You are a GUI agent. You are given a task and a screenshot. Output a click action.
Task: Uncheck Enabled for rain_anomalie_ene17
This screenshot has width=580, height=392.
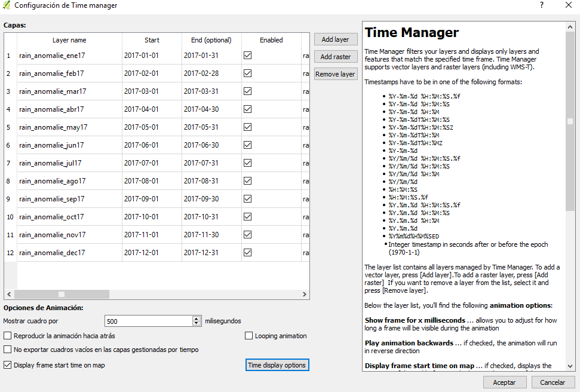coord(248,56)
